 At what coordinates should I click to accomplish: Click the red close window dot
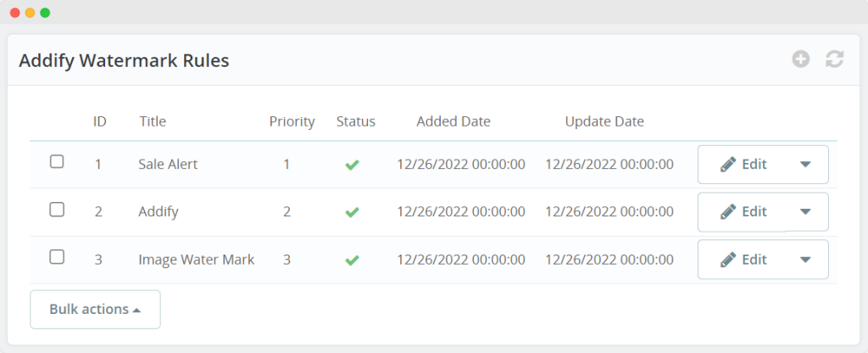click(14, 13)
